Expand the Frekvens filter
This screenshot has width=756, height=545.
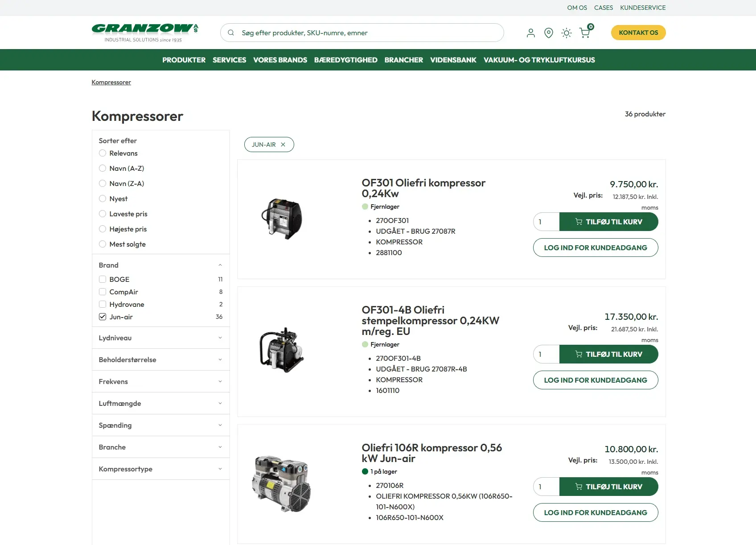(160, 381)
